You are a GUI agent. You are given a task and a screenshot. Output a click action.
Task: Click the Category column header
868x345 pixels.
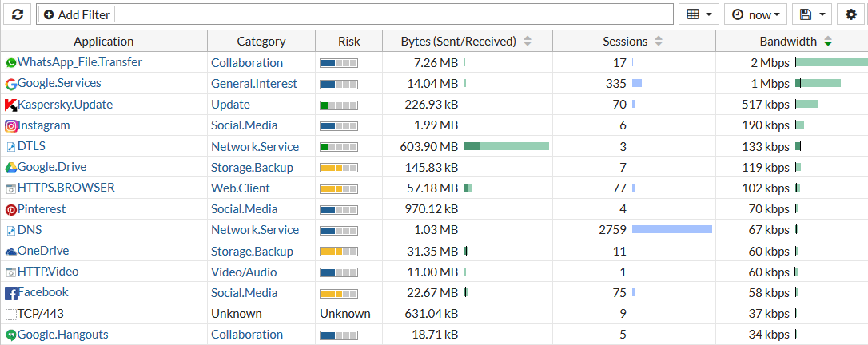(x=261, y=41)
